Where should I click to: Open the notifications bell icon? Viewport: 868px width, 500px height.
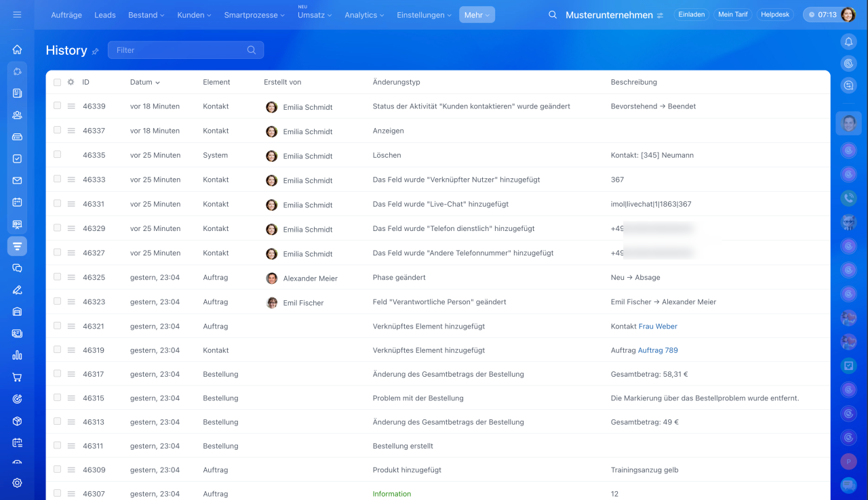pos(848,42)
